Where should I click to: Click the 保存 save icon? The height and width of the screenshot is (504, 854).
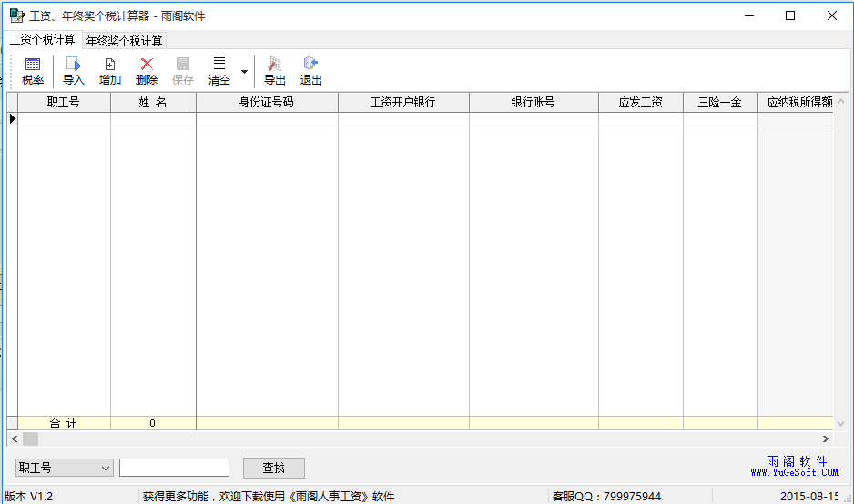pyautogui.click(x=183, y=71)
